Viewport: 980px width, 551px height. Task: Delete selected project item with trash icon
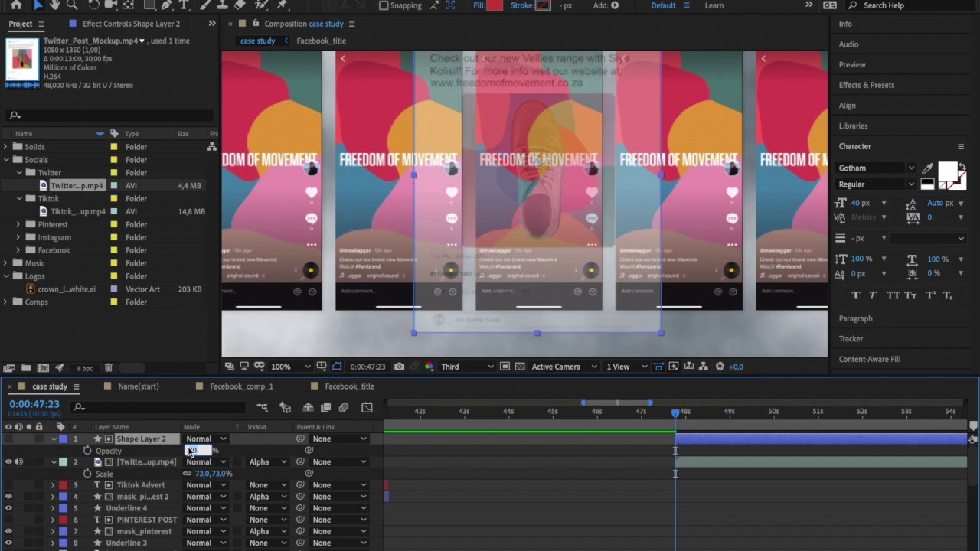click(x=108, y=368)
